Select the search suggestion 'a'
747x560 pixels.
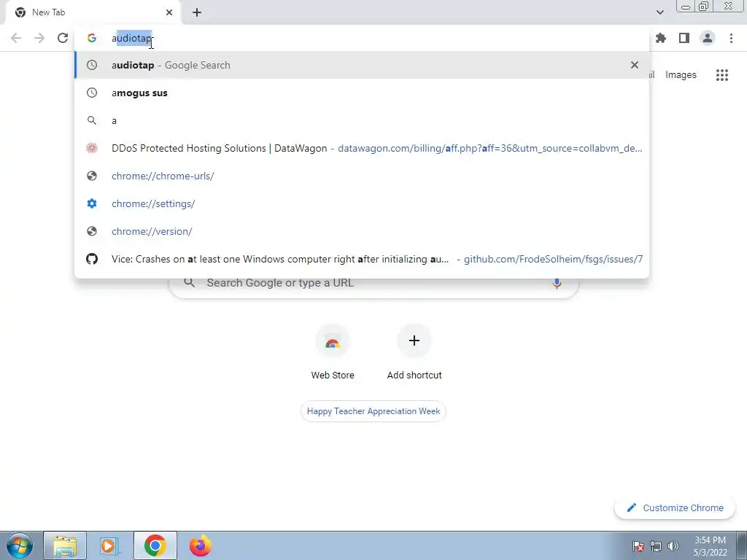[362, 120]
